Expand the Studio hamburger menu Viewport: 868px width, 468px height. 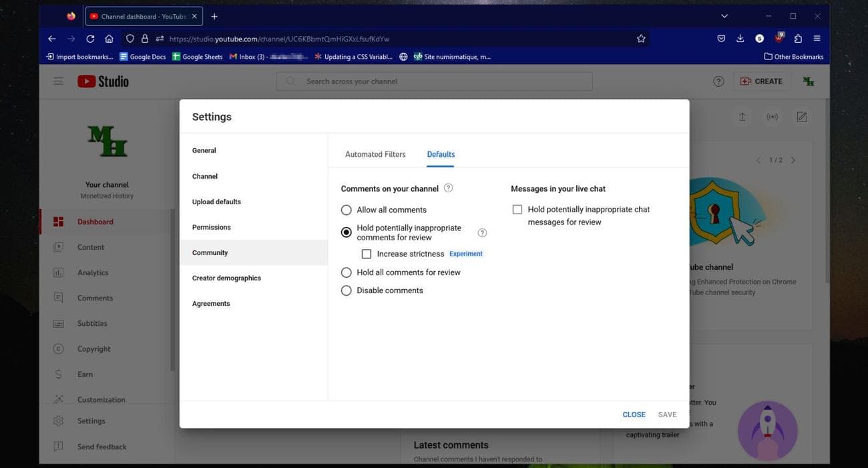[x=59, y=81]
